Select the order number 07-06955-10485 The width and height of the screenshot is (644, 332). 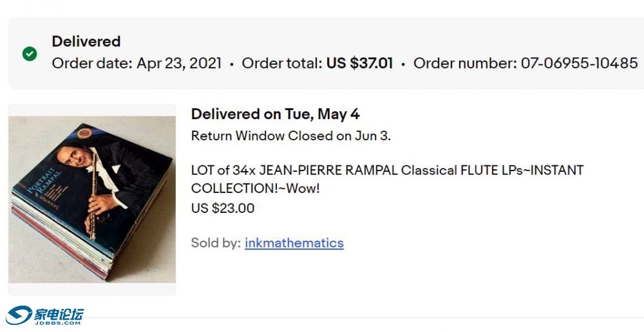coord(578,63)
